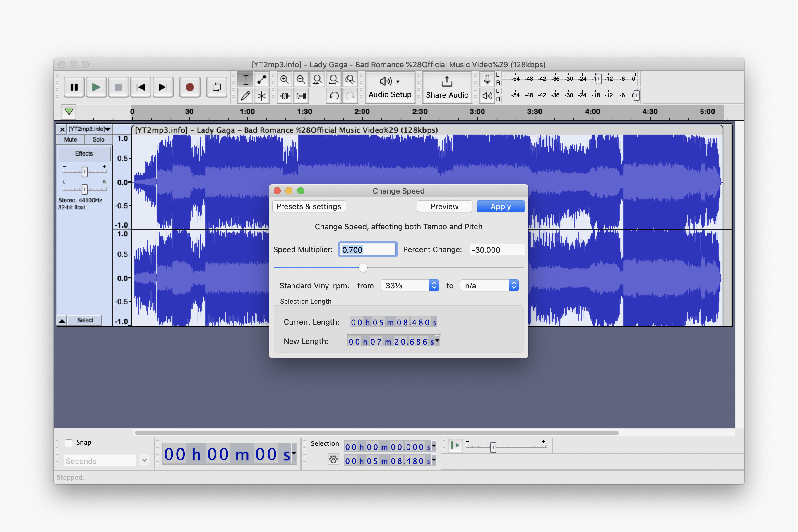Click the Zoom Out magnifier icon

point(301,80)
